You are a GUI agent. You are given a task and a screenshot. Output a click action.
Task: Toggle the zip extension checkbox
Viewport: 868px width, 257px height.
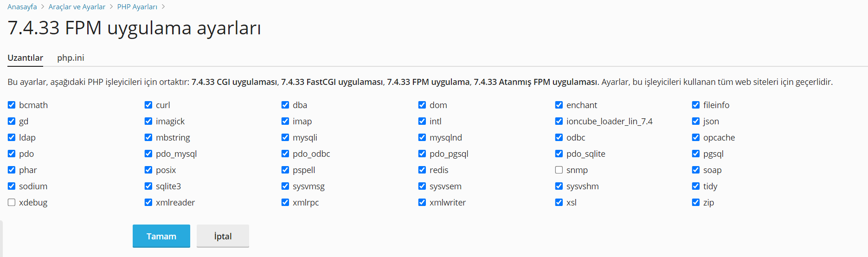[696, 202]
